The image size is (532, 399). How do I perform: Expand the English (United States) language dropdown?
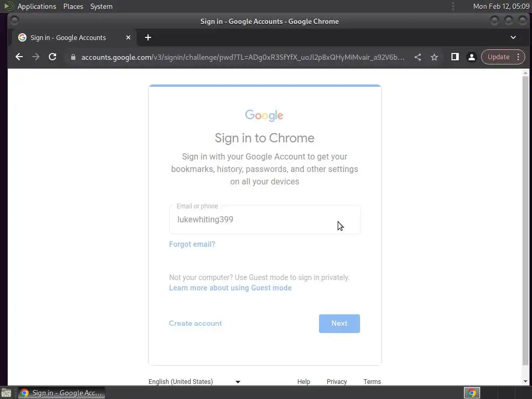pyautogui.click(x=194, y=382)
